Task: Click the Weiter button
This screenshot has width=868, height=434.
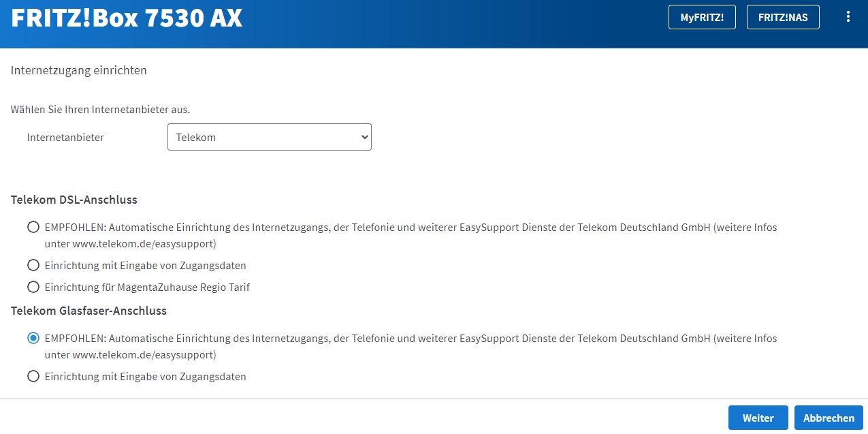Action: click(758, 418)
